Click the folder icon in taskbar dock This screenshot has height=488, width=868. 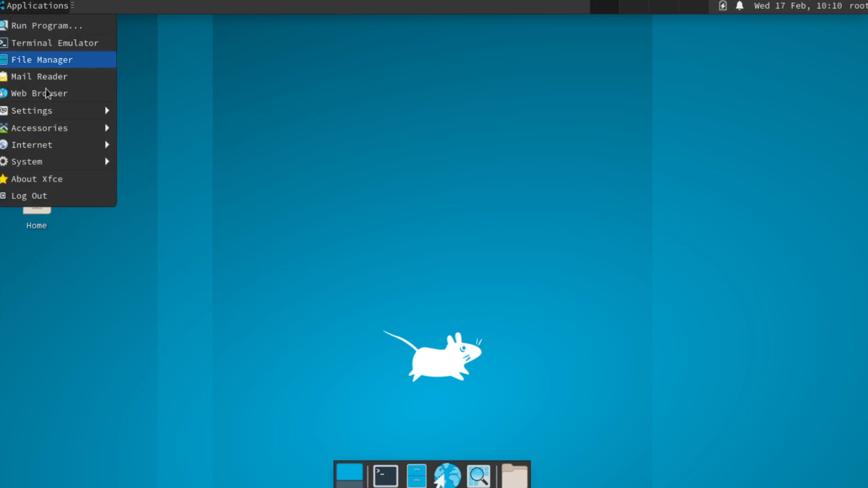click(514, 474)
